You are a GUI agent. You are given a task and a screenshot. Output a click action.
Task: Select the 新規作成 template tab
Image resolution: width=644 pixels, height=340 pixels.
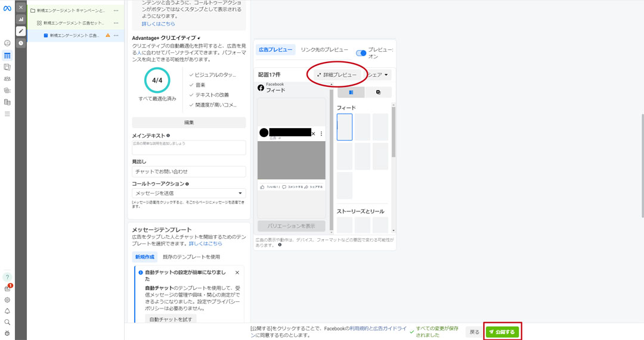(x=145, y=257)
